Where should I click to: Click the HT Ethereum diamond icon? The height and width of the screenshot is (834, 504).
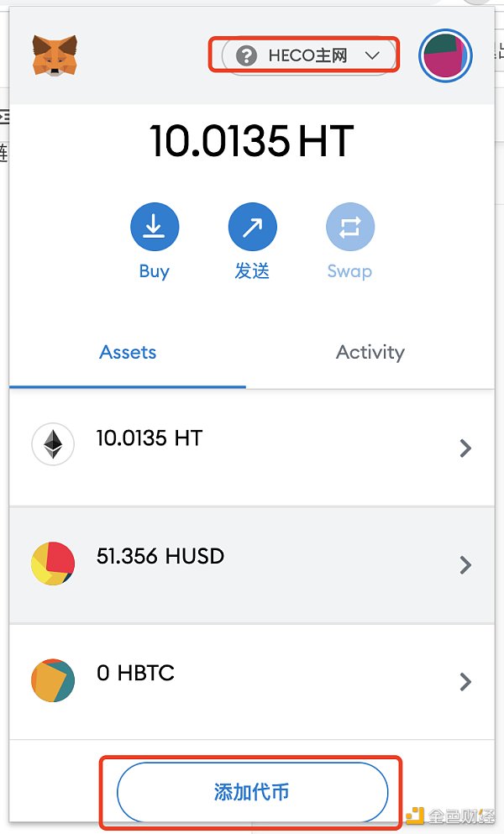tap(53, 445)
